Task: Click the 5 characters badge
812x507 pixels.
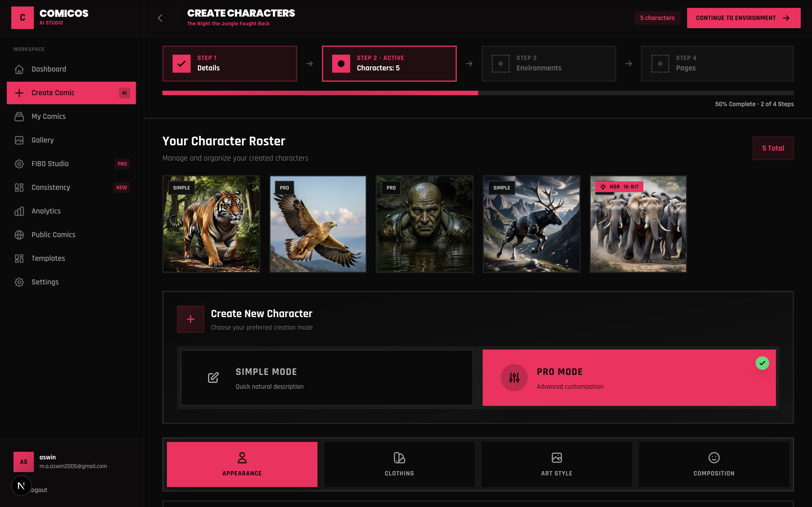Action: pos(657,18)
